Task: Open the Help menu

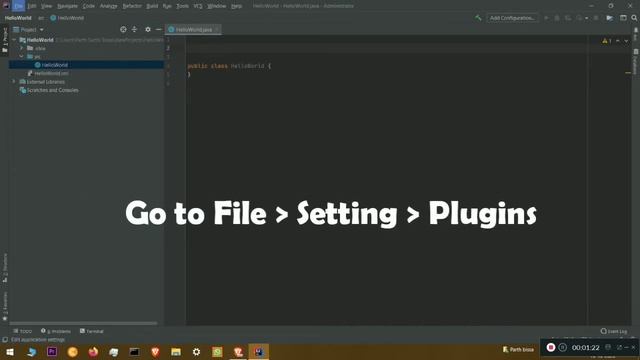Action: tap(236, 6)
